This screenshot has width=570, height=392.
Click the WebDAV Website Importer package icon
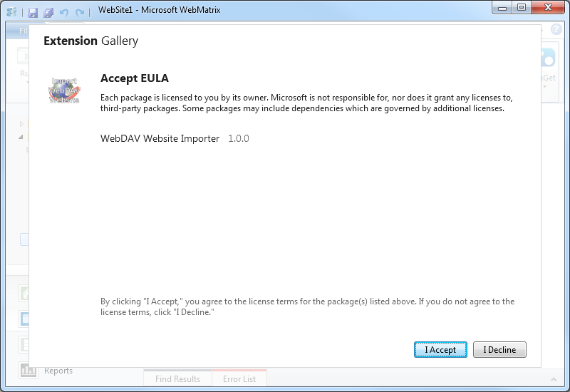pos(64,91)
